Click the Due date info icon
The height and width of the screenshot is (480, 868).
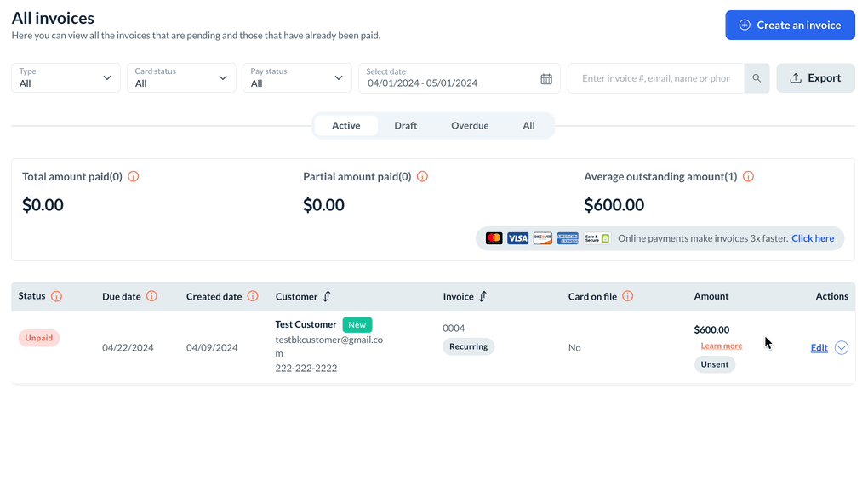152,296
